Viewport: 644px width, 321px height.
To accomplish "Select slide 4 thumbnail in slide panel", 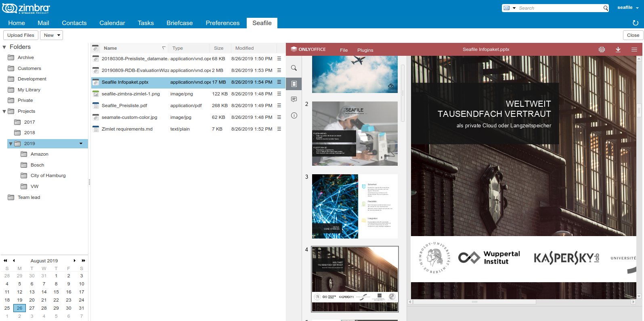I will point(355,279).
